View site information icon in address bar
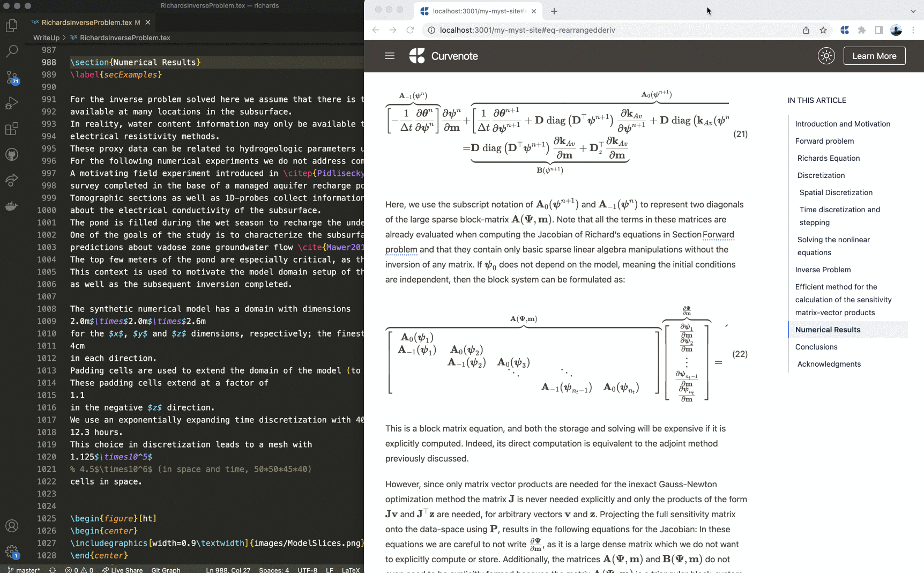 (431, 30)
